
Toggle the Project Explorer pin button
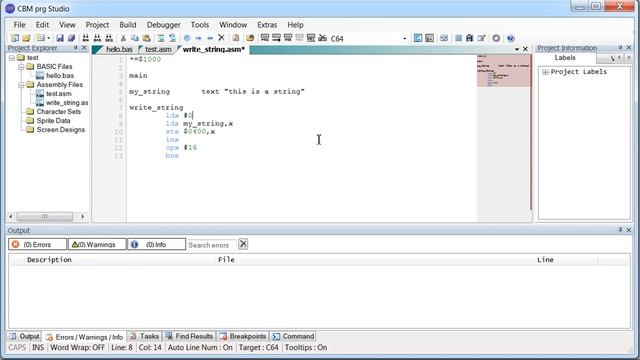[76, 48]
